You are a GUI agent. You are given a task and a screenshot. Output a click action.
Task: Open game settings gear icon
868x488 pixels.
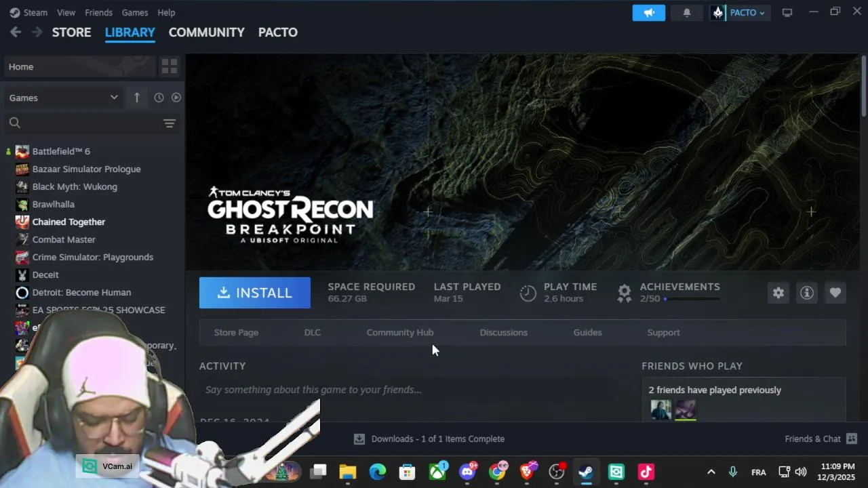click(x=778, y=293)
